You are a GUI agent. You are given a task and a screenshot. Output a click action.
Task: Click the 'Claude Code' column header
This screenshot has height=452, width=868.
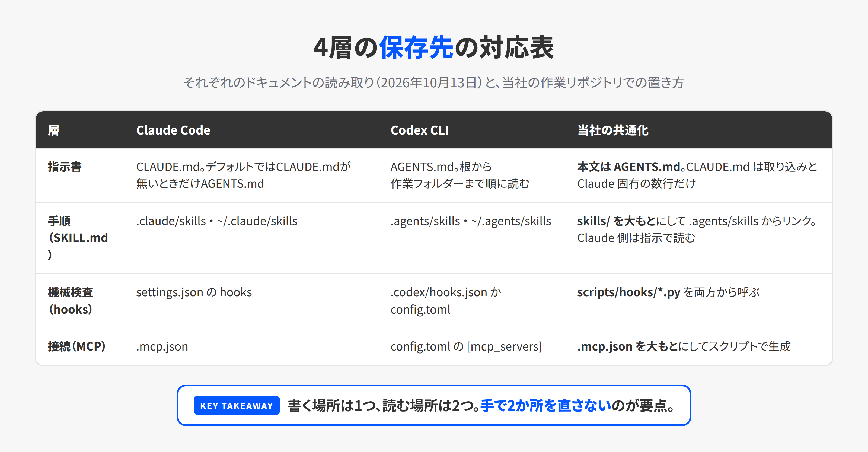click(173, 130)
